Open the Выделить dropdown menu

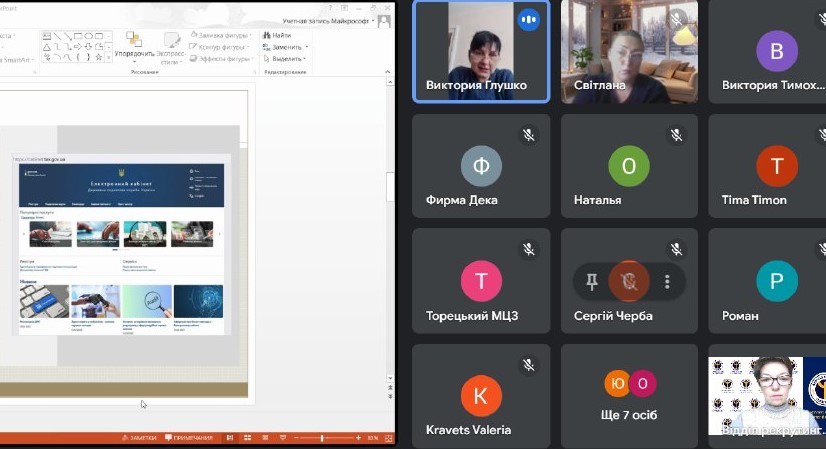click(x=304, y=58)
